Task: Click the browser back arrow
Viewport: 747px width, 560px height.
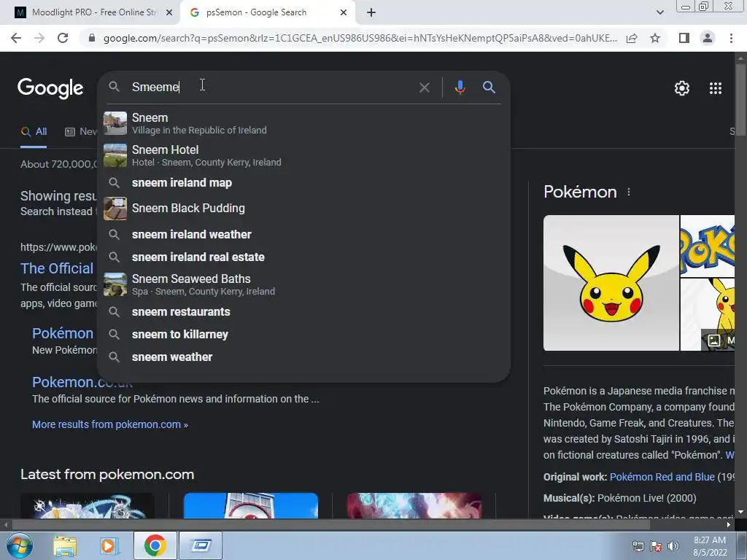Action: coord(16,38)
